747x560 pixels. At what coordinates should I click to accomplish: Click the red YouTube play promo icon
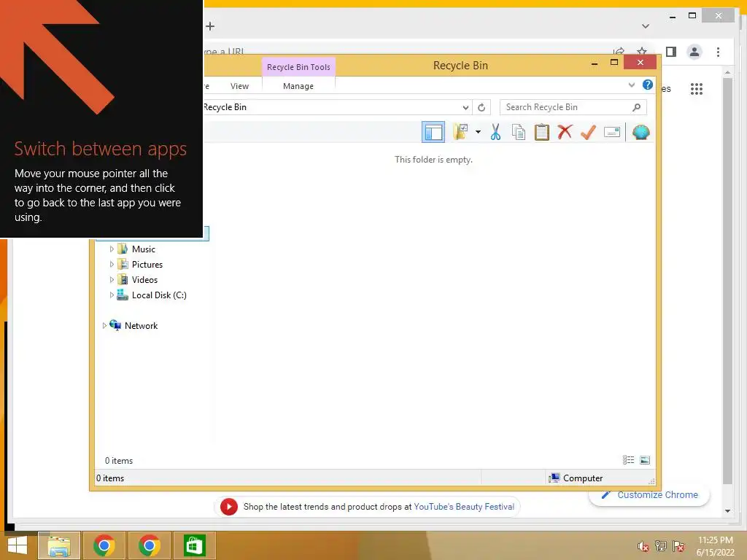click(228, 507)
